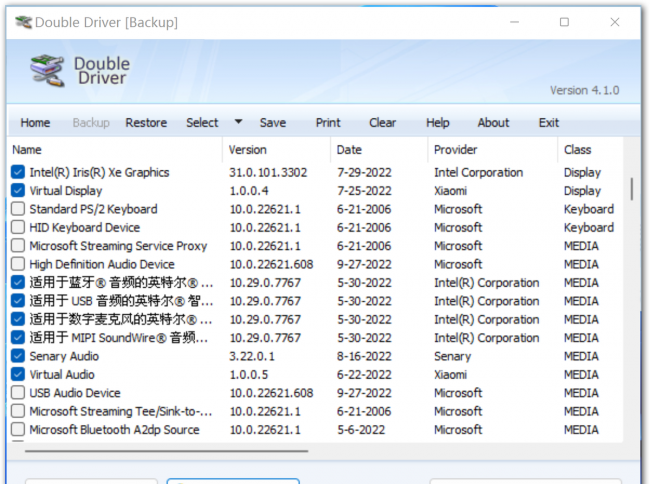Select the Virtual Display row name

[x=66, y=191]
